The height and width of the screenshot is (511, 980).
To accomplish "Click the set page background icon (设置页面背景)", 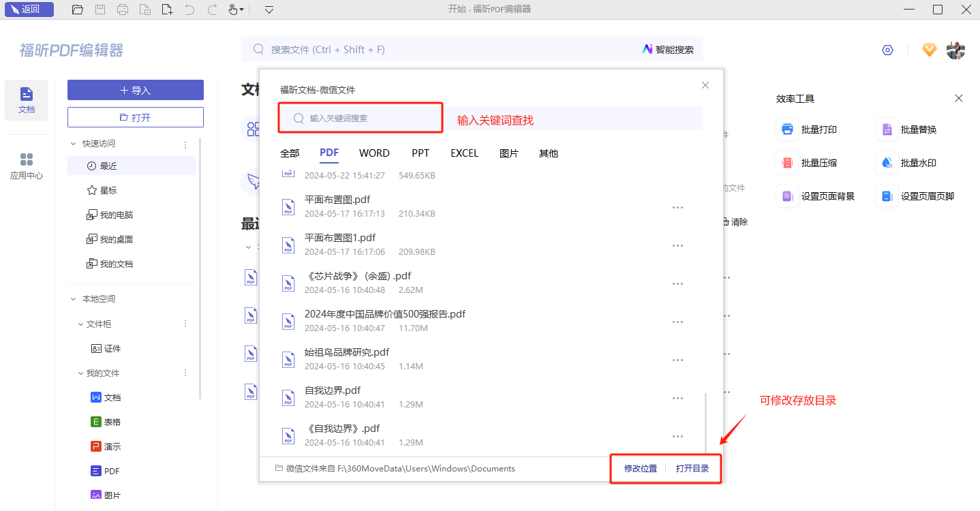I will point(788,196).
